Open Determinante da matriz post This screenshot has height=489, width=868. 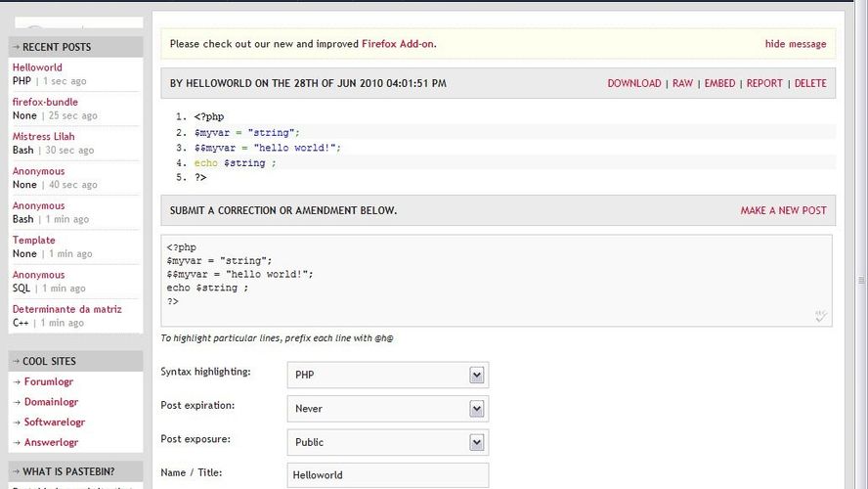click(67, 309)
